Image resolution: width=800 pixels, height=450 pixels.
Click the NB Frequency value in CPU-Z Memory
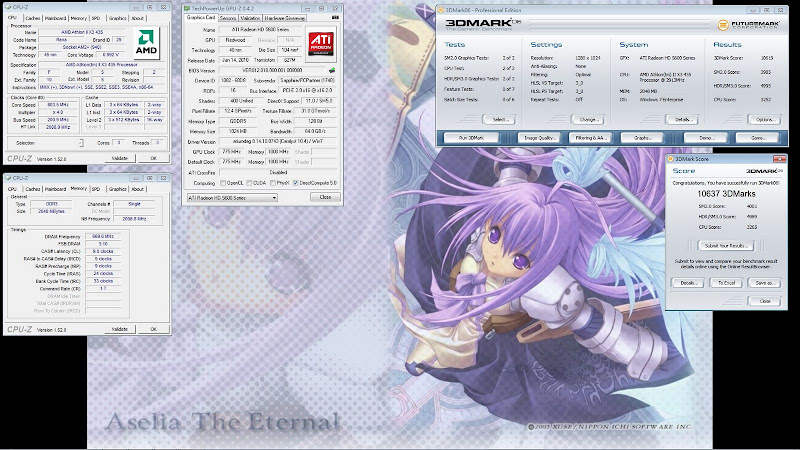(x=134, y=218)
